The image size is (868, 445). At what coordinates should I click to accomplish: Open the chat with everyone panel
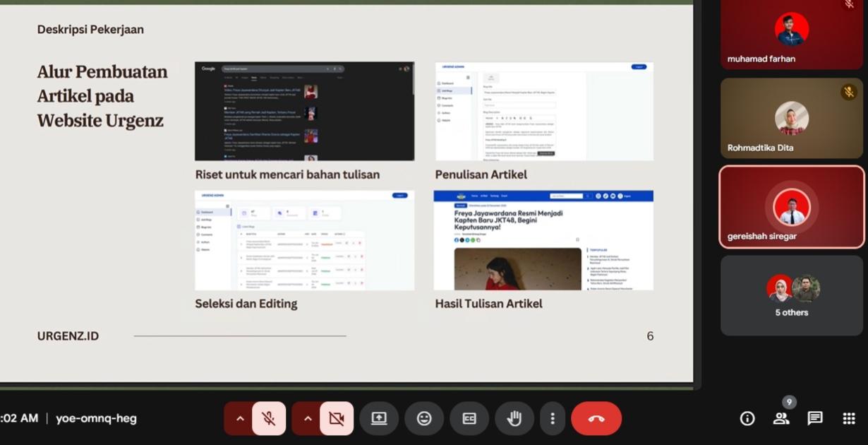815,418
